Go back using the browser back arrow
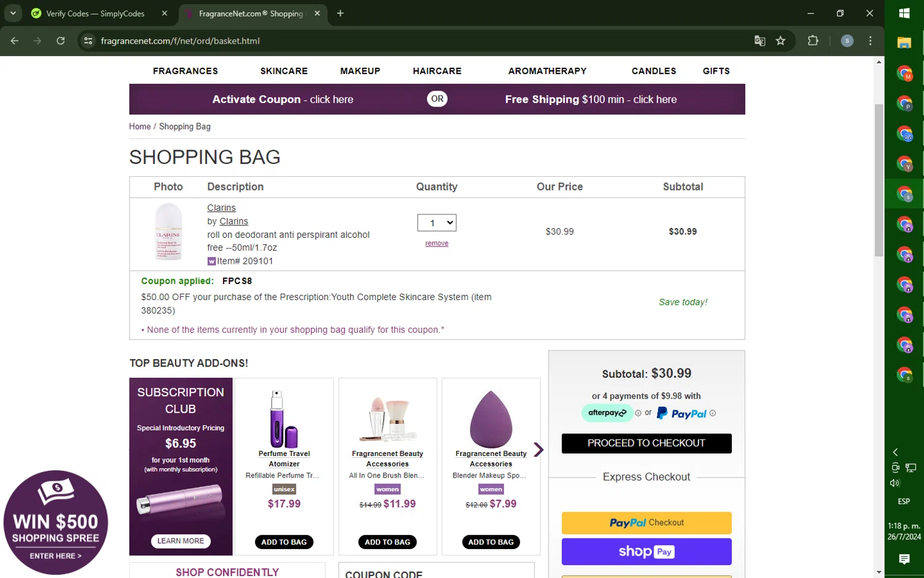Image resolution: width=924 pixels, height=578 pixels. coord(15,41)
